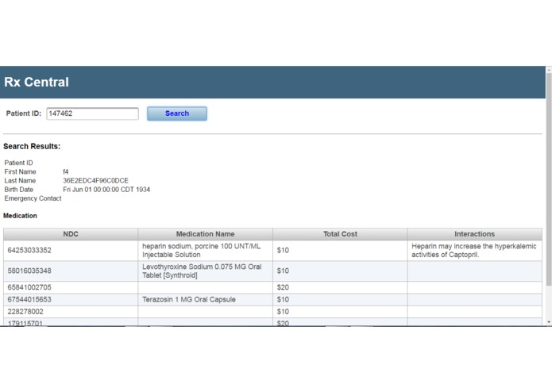
Task: Select NDC cell 64253033352
Action: (x=71, y=250)
